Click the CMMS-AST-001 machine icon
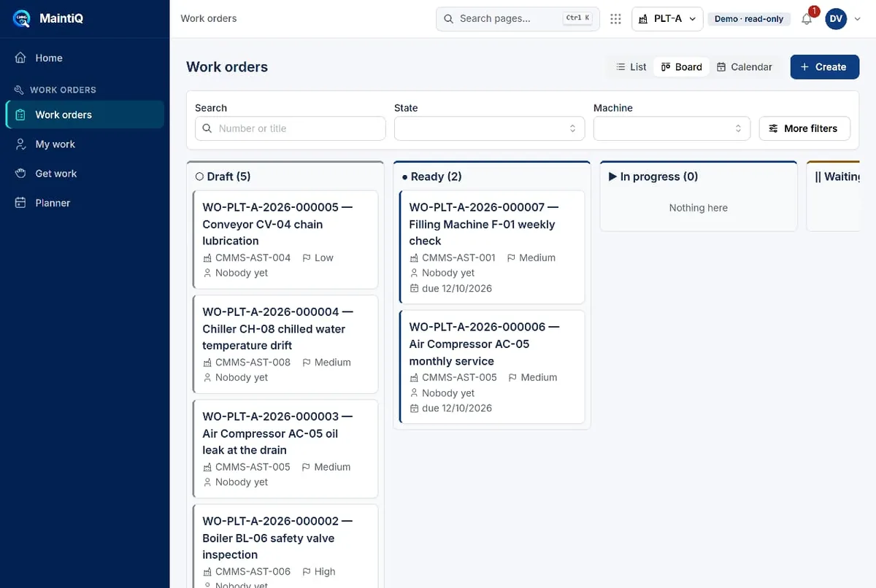The image size is (876, 588). 415,258
